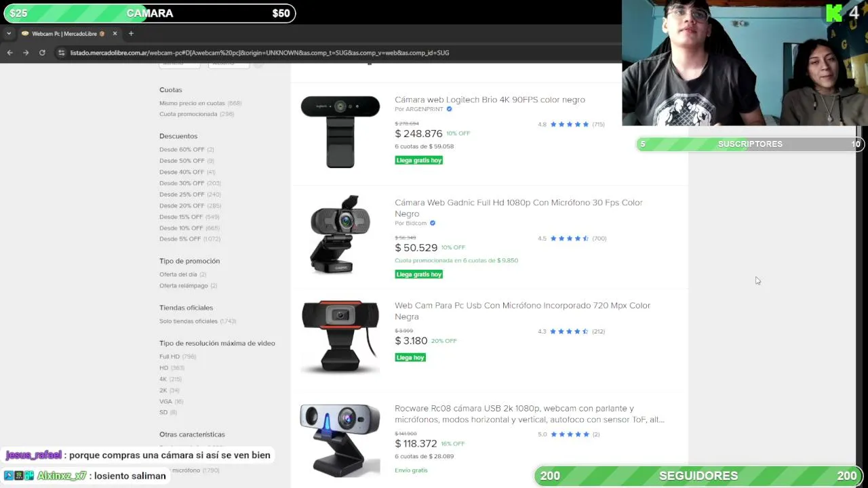Filter discounts Desde 15% OFF

[x=189, y=217]
